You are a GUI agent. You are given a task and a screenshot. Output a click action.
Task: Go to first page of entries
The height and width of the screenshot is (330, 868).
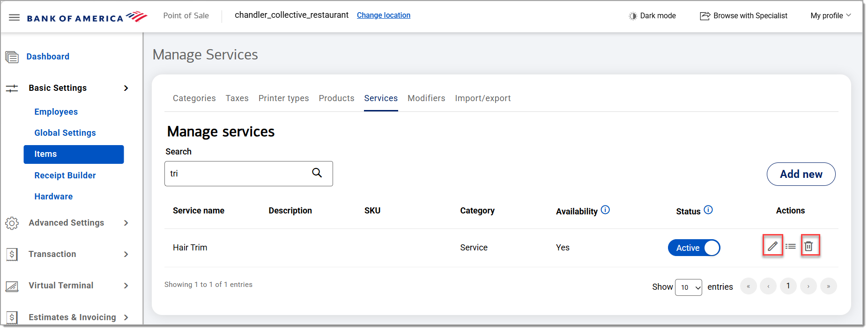tap(749, 286)
